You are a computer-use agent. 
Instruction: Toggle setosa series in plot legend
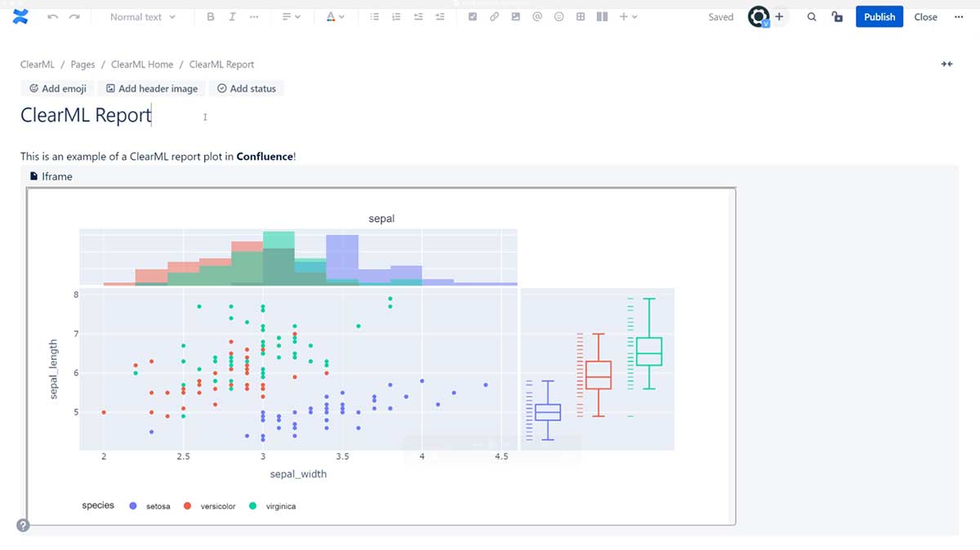(x=150, y=507)
